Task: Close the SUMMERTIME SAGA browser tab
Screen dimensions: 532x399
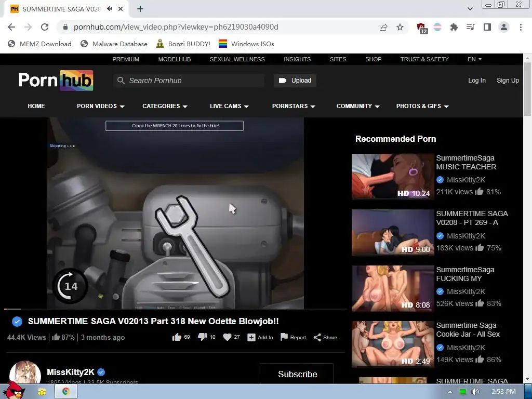Action: pos(121,9)
